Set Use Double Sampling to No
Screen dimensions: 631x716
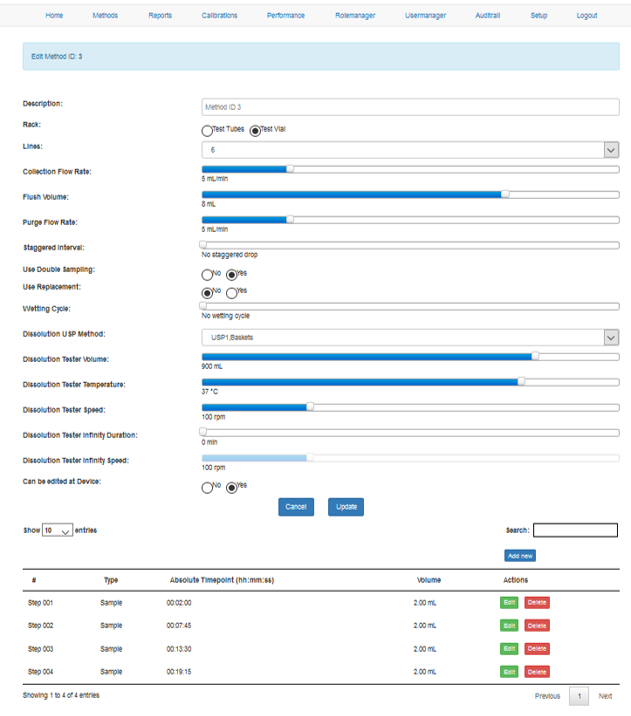[x=207, y=275]
